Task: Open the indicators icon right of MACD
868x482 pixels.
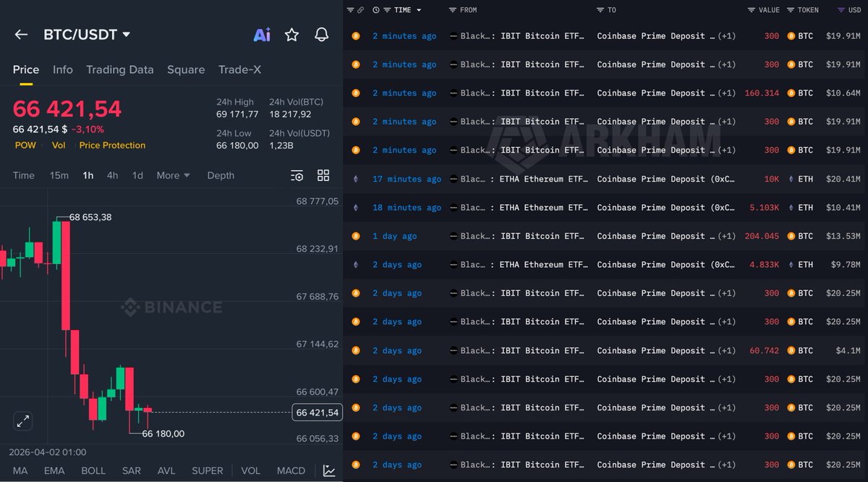Action: tap(329, 470)
